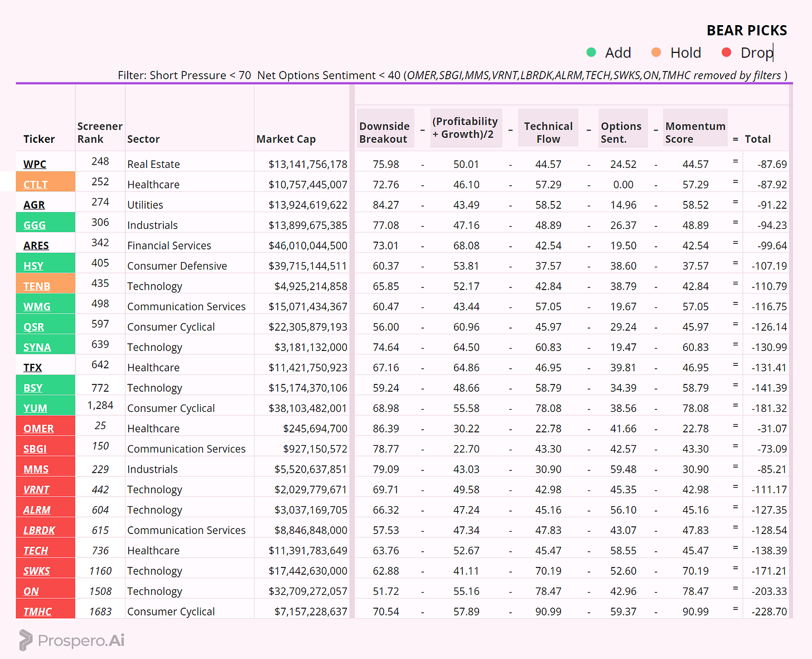The image size is (812, 659).
Task: Click TMHC total value -228.70
Action: pyautogui.click(x=769, y=612)
